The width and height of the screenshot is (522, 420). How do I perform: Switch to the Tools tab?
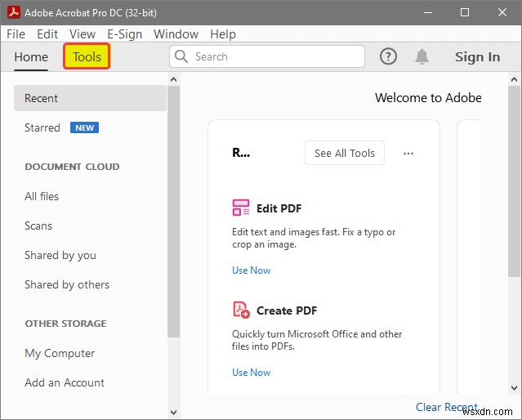click(x=87, y=56)
